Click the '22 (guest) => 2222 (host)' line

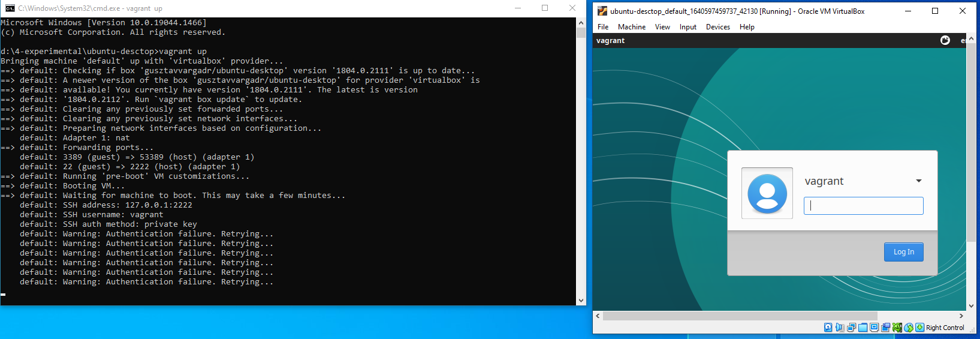[x=129, y=167]
